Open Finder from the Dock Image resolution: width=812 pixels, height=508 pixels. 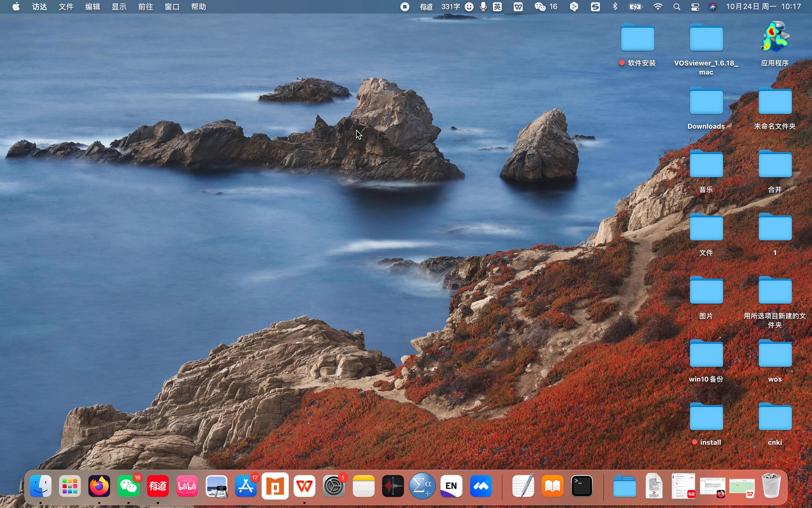[x=41, y=486]
